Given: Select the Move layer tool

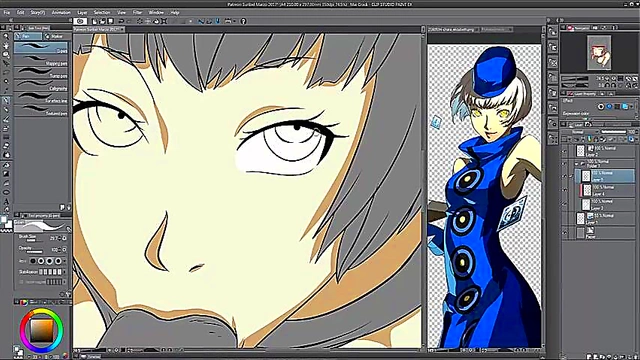Looking at the screenshot, I should click(x=6, y=63).
